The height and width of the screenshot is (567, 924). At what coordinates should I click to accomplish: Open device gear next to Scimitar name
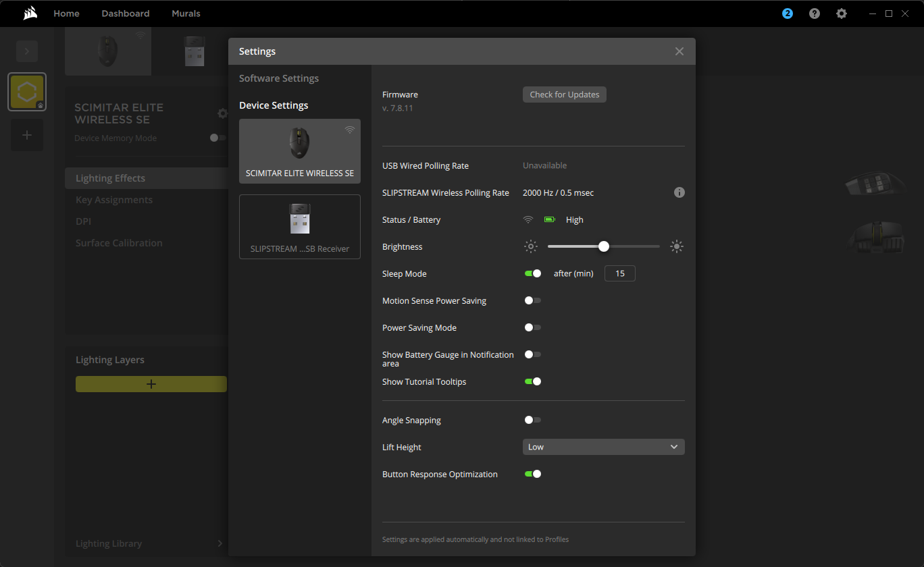[x=222, y=113]
